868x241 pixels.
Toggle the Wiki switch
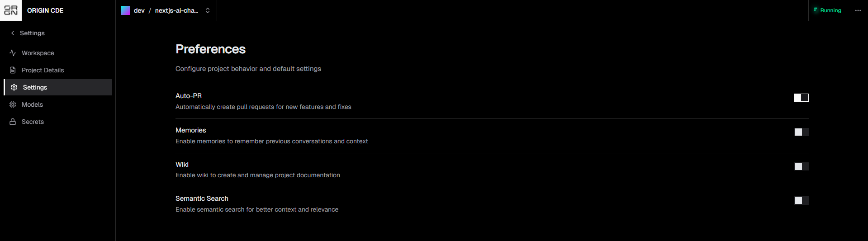pyautogui.click(x=801, y=166)
